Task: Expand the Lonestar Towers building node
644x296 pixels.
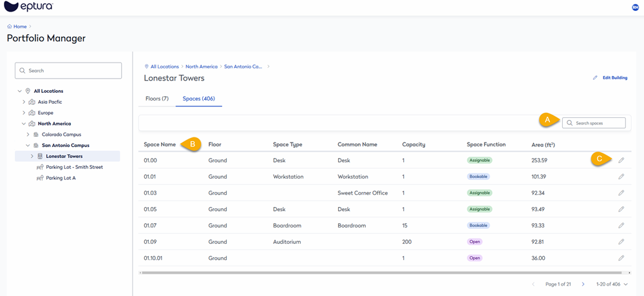Action: [x=32, y=156]
